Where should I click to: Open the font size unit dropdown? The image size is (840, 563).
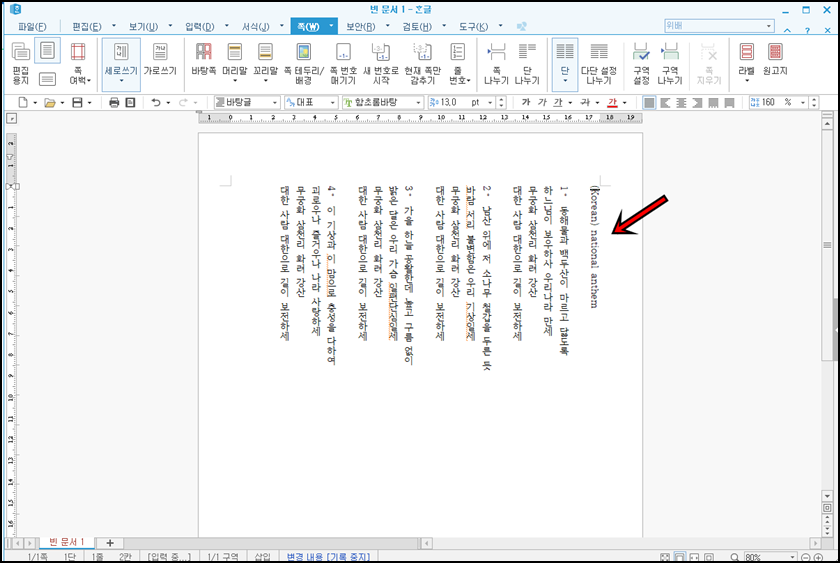pyautogui.click(x=490, y=102)
